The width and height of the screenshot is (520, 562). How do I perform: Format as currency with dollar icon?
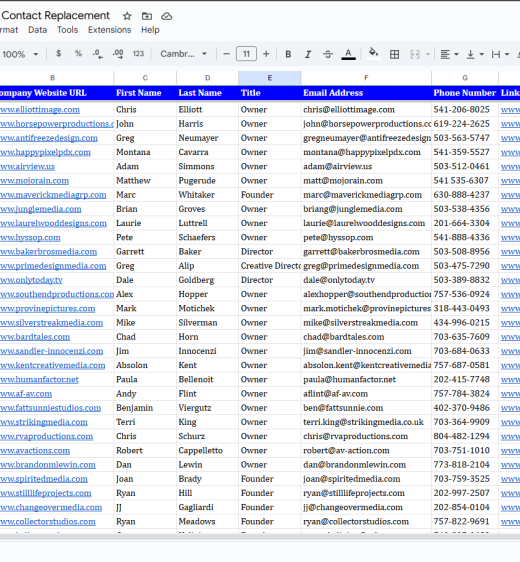pos(58,54)
